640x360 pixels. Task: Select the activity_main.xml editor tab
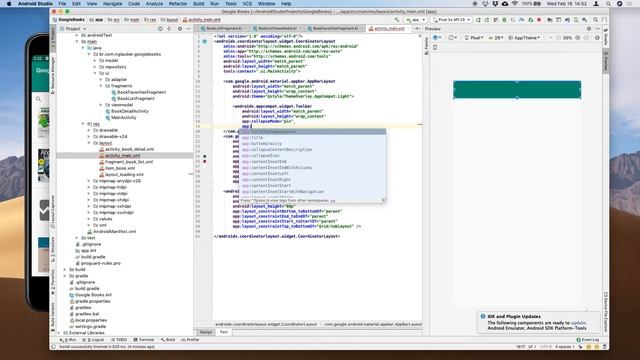click(x=388, y=29)
